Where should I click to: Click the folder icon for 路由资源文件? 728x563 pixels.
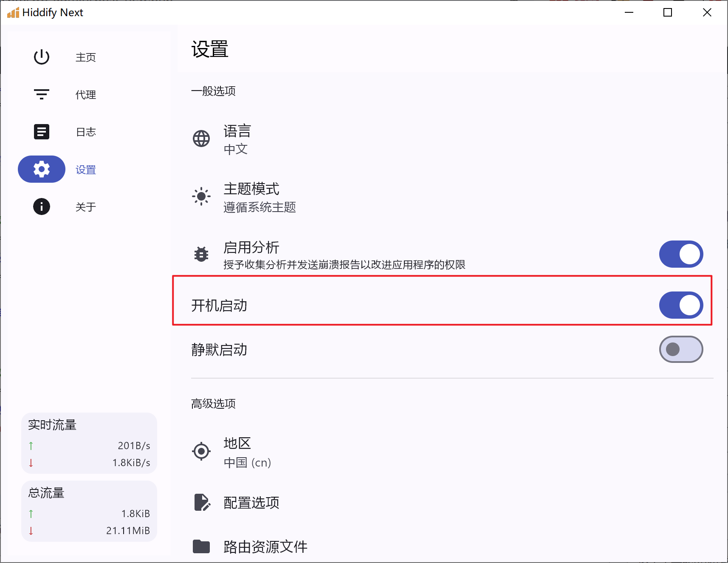click(x=201, y=546)
